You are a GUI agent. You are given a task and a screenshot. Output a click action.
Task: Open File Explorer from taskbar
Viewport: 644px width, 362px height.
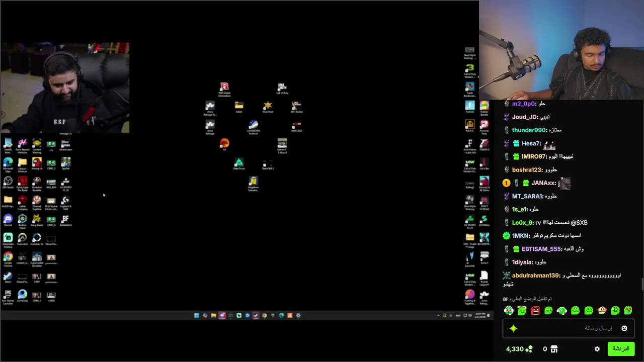pos(213,316)
